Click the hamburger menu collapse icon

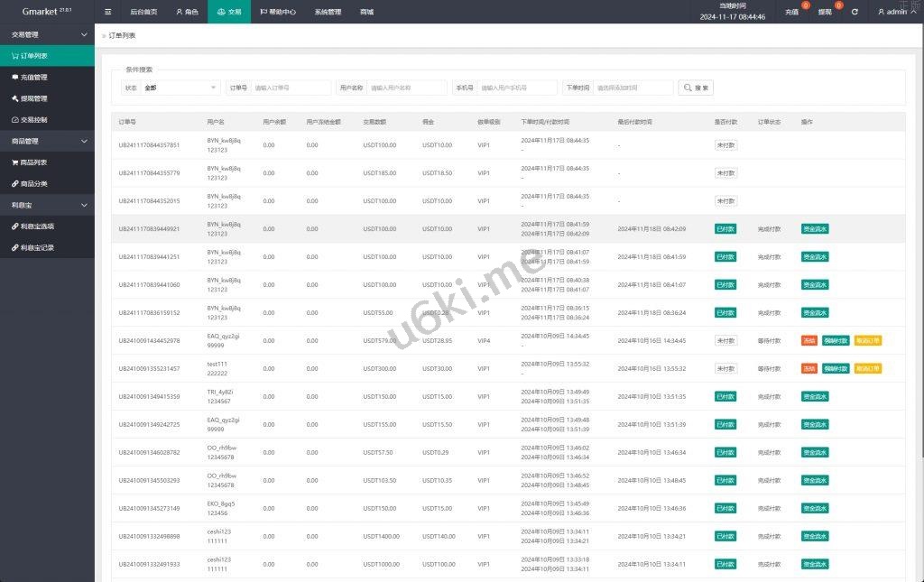[108, 12]
